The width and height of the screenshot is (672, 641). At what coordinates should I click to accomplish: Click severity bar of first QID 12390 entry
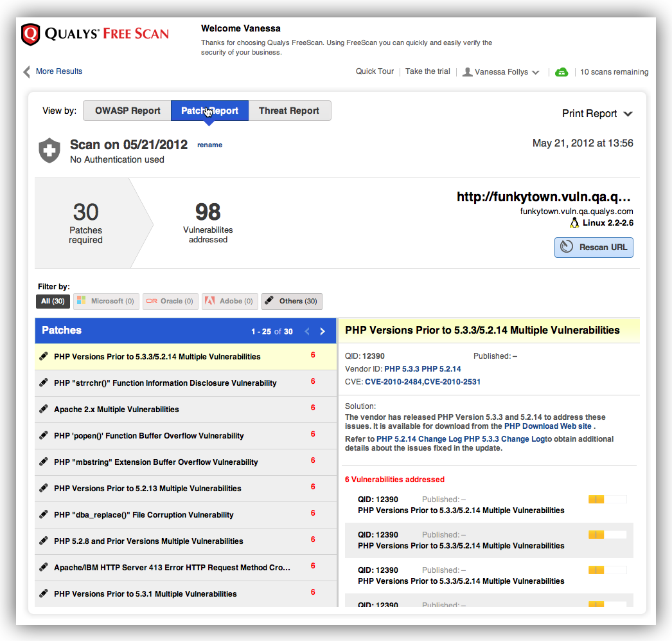[x=607, y=499]
